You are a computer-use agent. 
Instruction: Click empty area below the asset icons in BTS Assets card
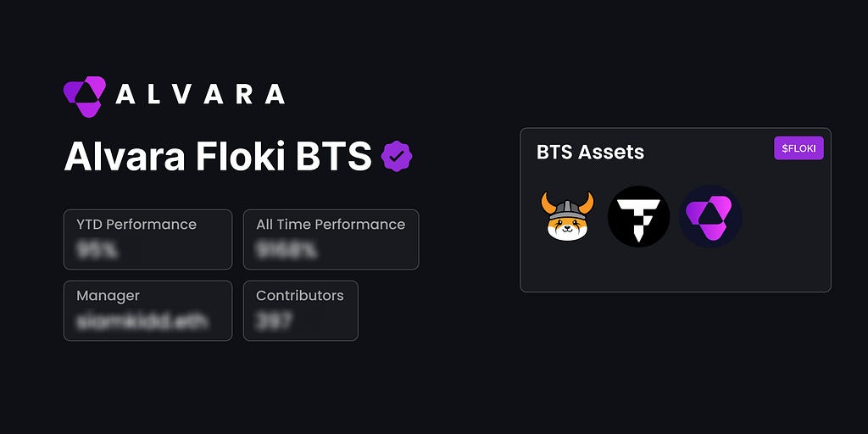[x=676, y=270]
